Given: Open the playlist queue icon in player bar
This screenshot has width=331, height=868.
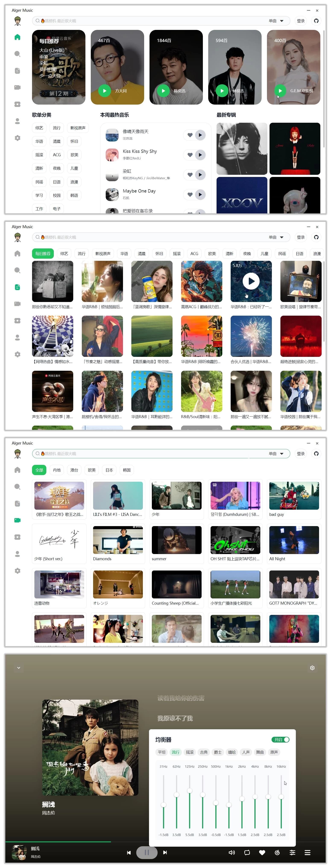Looking at the screenshot, I should 308,852.
